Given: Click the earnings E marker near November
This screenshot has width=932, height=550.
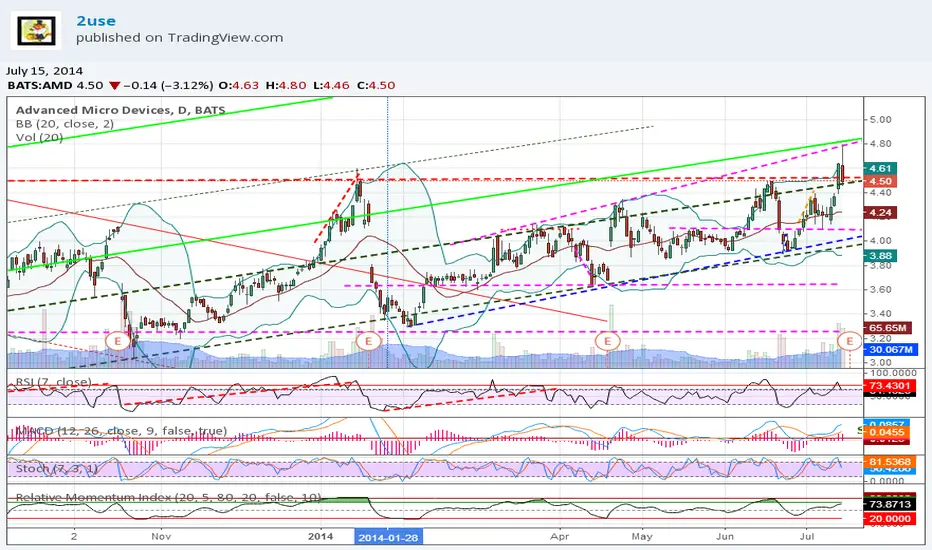Looking at the screenshot, I should (x=118, y=341).
